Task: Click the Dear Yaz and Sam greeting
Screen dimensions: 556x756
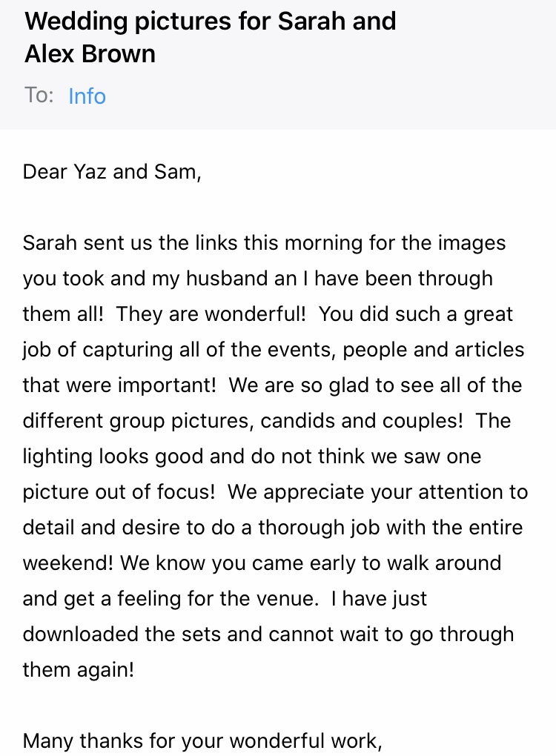Action: [112, 172]
